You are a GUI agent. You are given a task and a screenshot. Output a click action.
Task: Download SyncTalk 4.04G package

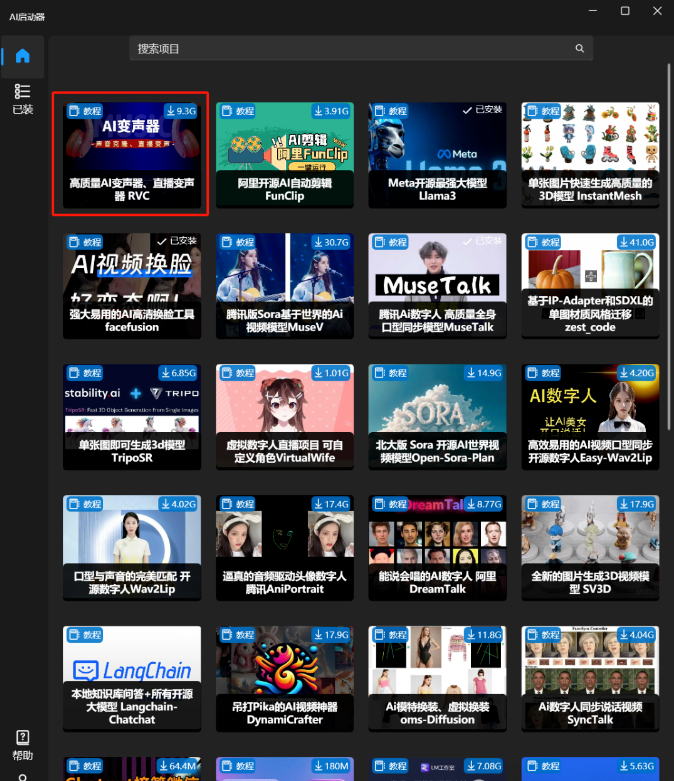click(x=636, y=635)
